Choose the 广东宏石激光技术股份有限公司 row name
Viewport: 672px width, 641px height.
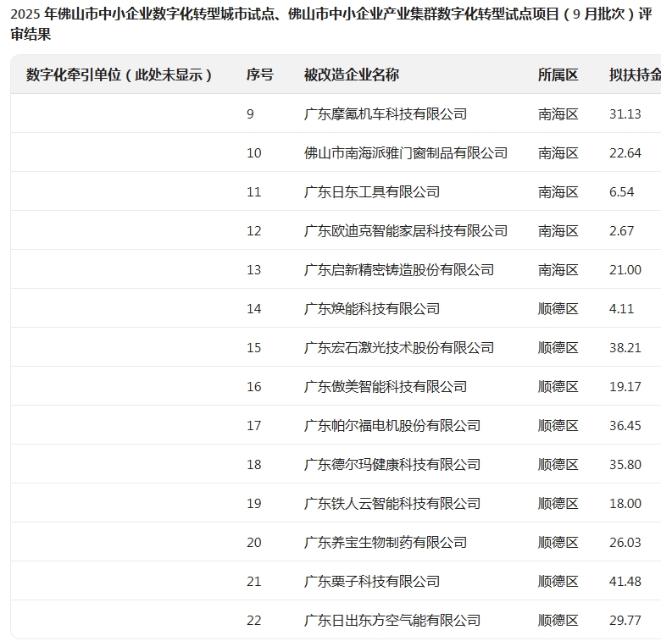(398, 347)
